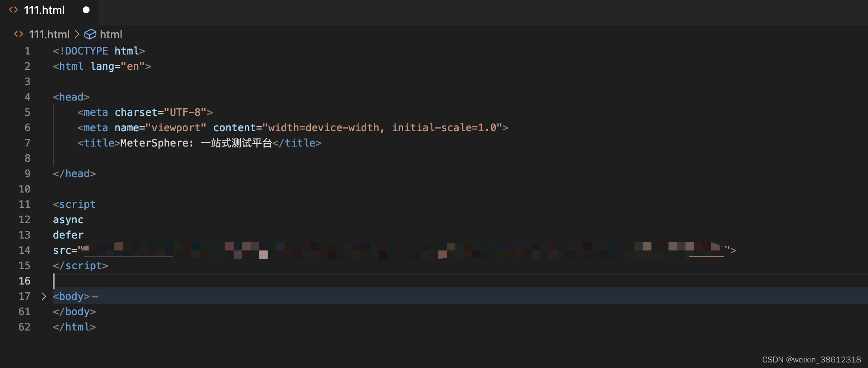
Task: Click the closing script tag
Action: (x=81, y=266)
